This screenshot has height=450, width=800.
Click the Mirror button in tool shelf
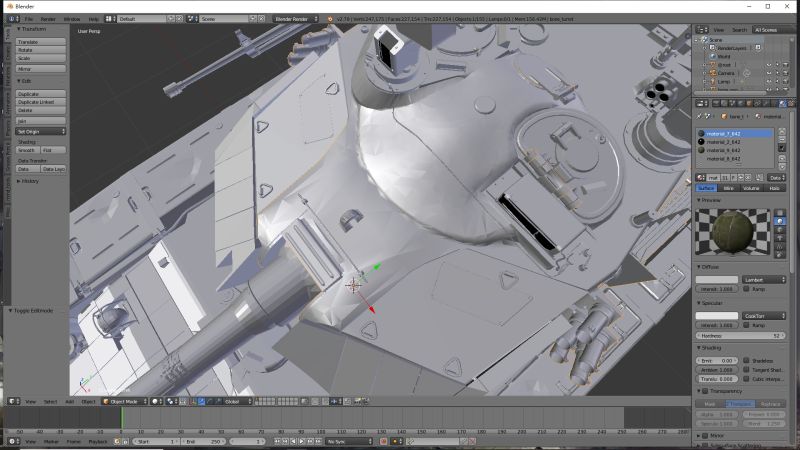[41, 68]
